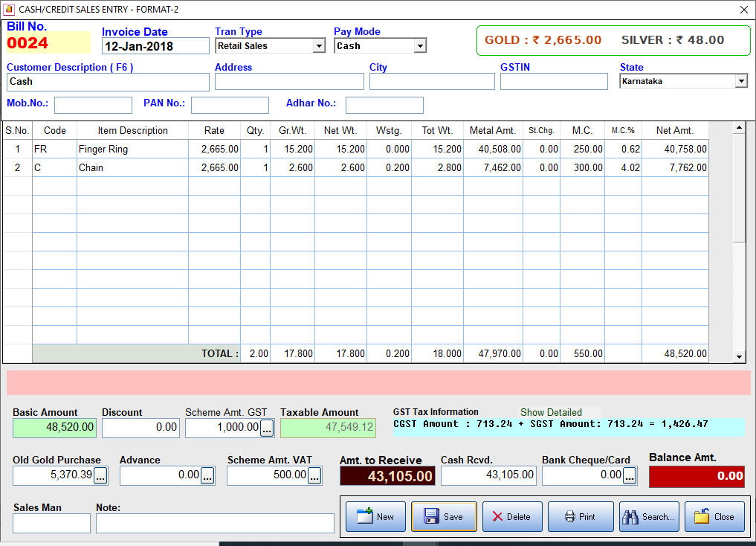Open Bank Cheque/Card ellipsis button

tap(630, 476)
